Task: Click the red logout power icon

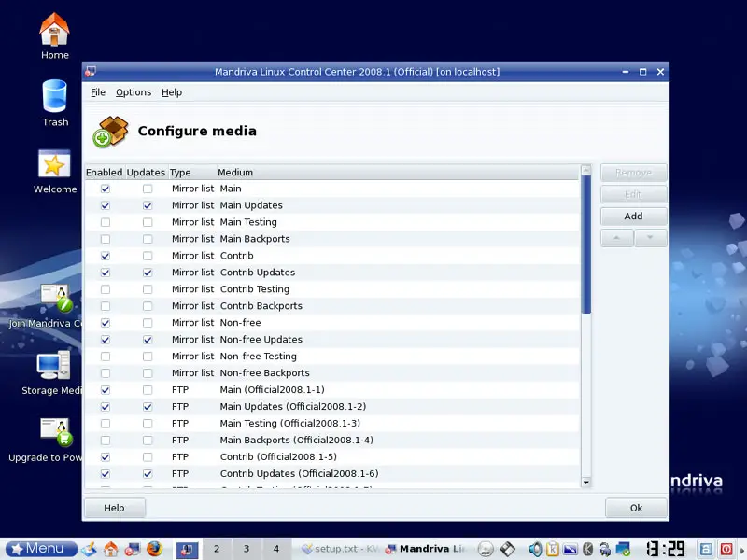Action: click(x=726, y=549)
